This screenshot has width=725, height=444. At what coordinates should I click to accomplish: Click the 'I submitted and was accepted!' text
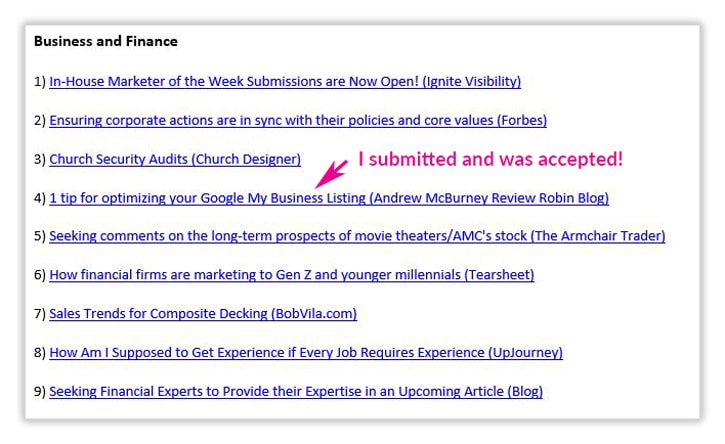tap(491, 159)
